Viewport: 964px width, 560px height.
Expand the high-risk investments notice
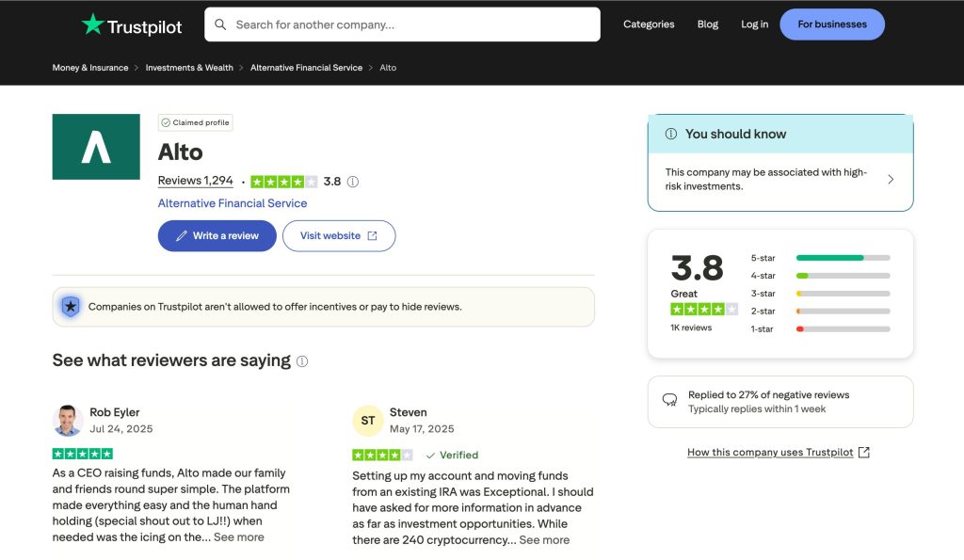point(891,179)
